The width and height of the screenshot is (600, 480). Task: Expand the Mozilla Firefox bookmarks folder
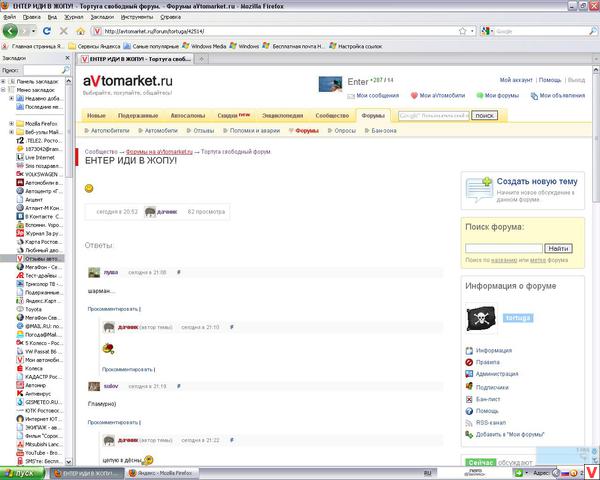coord(11,124)
